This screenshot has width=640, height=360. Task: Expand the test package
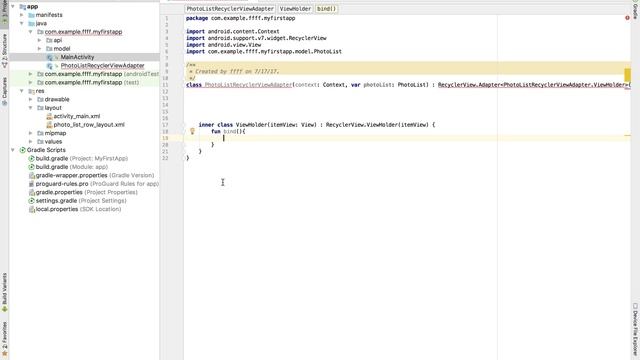[31, 82]
